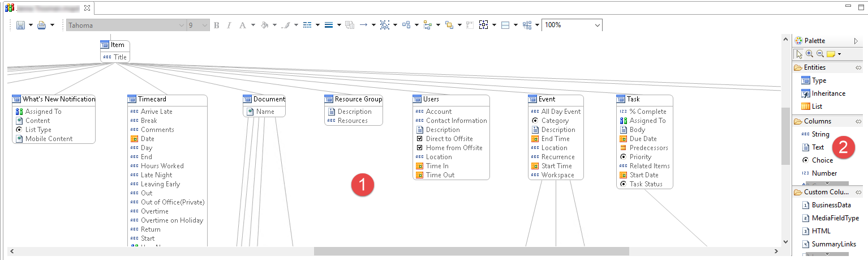The width and height of the screenshot is (868, 260).
Task: Select the Item type entity header
Action: [x=115, y=45]
